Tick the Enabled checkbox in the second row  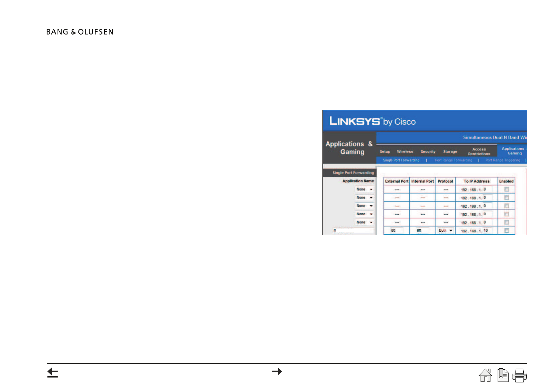pos(507,197)
